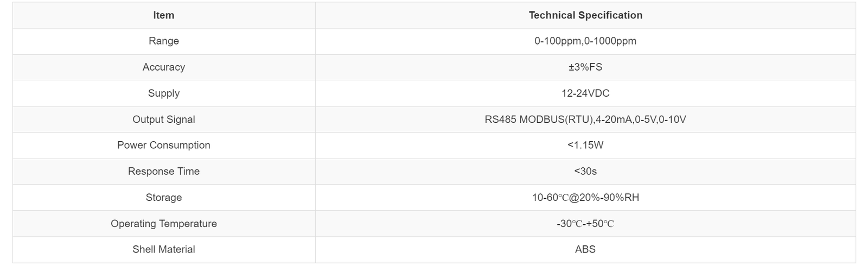Select the Supply row label

(163, 93)
